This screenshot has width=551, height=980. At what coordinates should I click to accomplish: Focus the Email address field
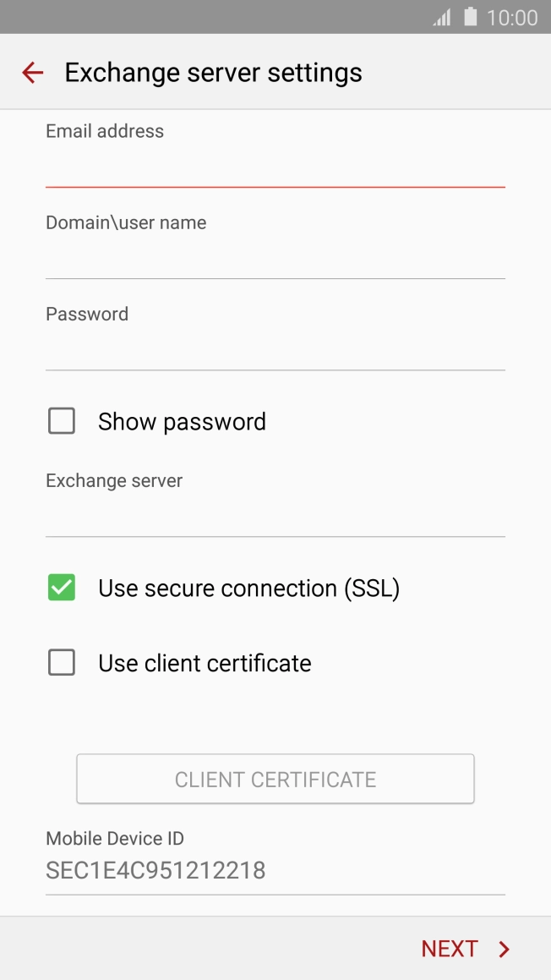(275, 167)
